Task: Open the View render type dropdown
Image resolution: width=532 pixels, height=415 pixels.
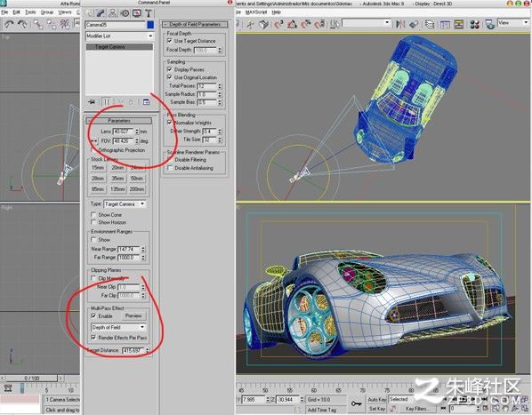Action: click(x=513, y=23)
